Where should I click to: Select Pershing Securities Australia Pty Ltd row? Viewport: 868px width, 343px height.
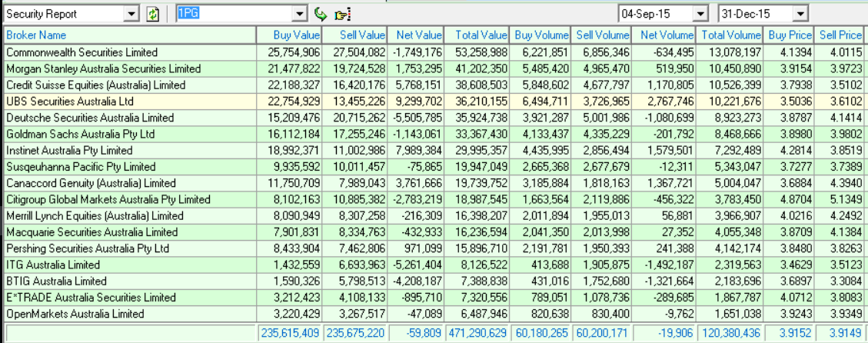[434, 249]
